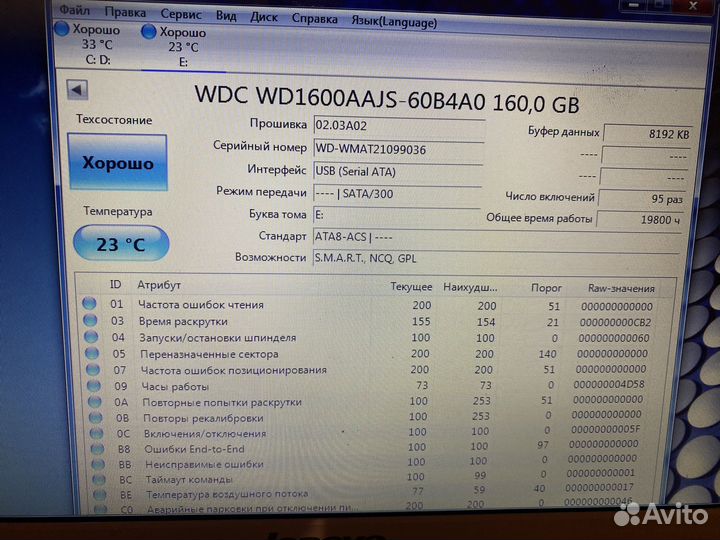The image size is (720, 540).
Task: Click status dot for Время раскрутки row
Action: pos(90,320)
